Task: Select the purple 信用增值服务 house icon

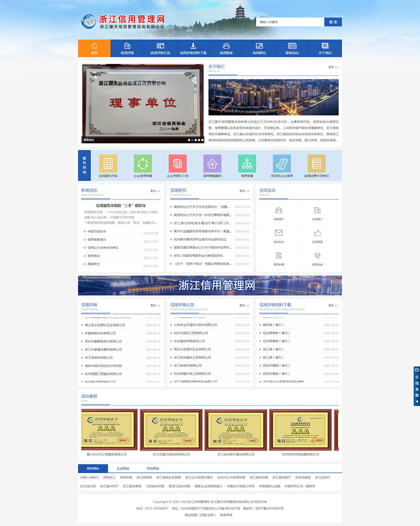Action: [x=212, y=164]
